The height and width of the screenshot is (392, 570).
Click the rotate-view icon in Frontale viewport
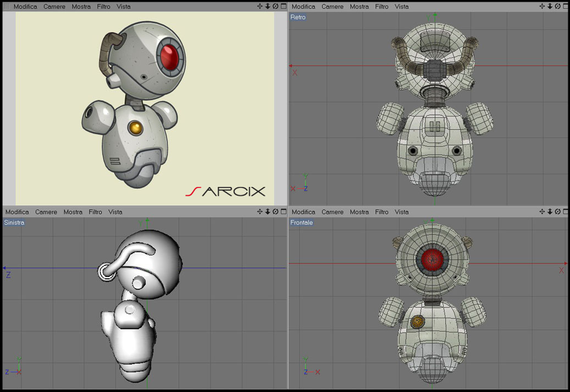coord(558,212)
